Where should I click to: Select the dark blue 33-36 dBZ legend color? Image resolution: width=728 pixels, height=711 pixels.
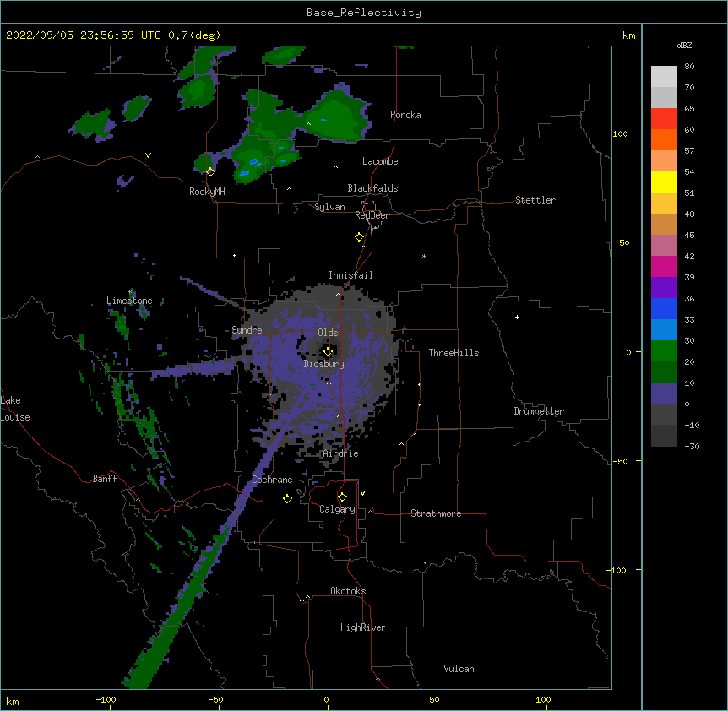click(x=664, y=308)
